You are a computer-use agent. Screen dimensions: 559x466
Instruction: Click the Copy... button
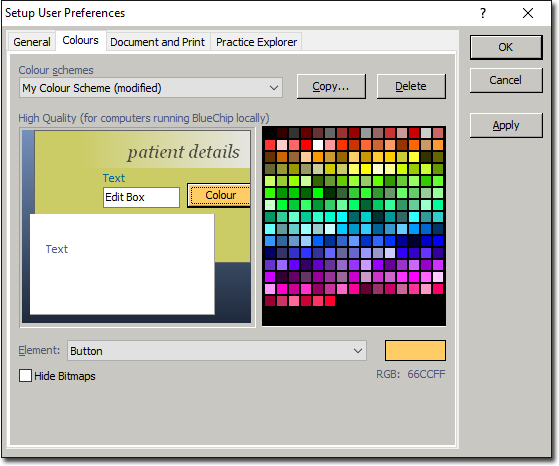click(331, 86)
